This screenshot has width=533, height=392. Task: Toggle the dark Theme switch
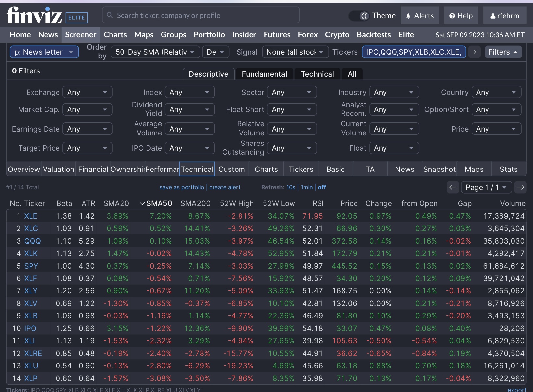click(x=358, y=16)
